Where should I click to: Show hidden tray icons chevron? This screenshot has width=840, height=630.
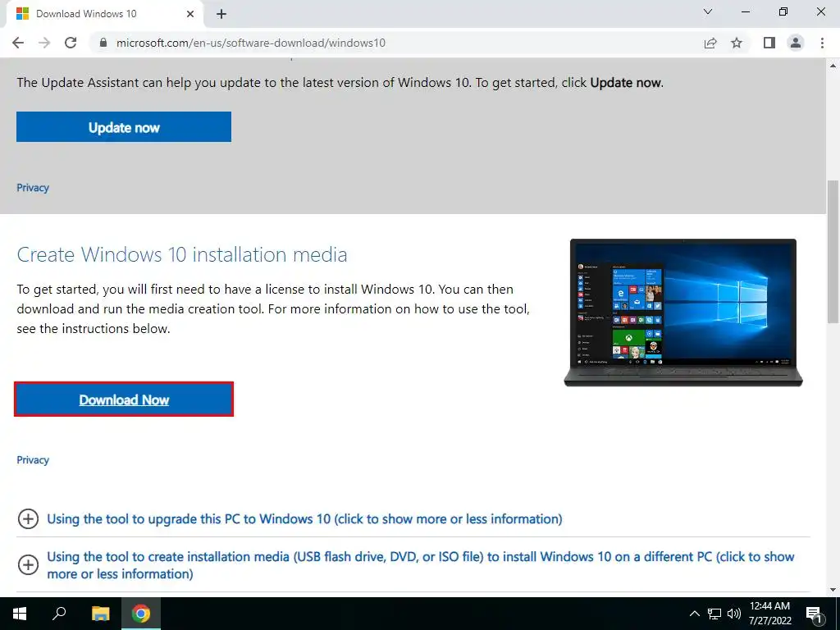pos(694,614)
